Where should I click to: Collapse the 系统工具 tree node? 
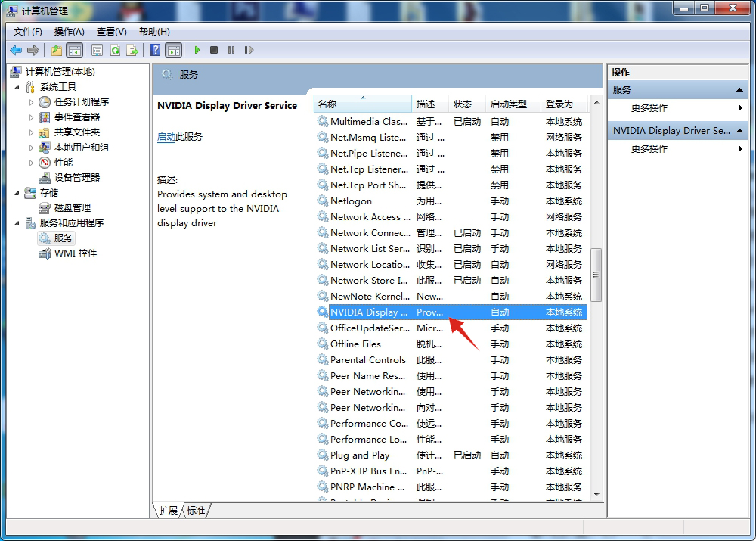[x=17, y=87]
